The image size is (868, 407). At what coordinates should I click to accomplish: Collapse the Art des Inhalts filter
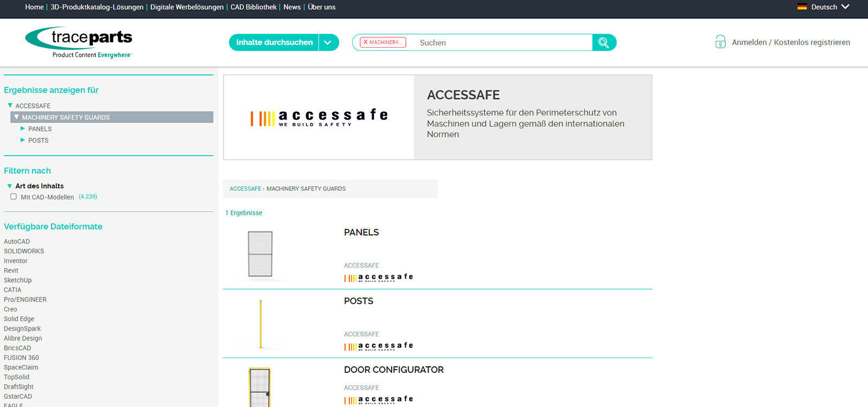9,186
